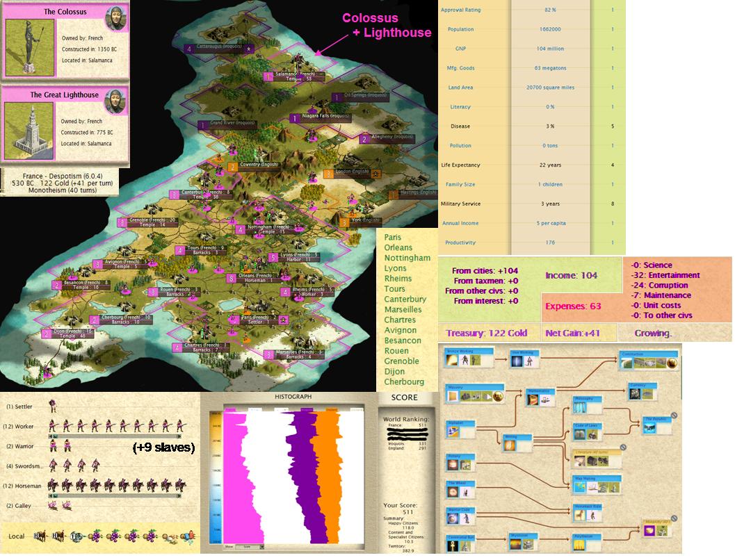Toggle the prohibited marker beside Monarchy
The width and height of the screenshot is (751, 560).
click(x=674, y=518)
